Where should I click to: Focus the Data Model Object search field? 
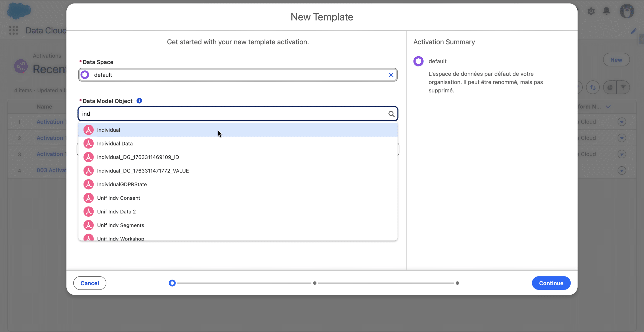click(234, 114)
